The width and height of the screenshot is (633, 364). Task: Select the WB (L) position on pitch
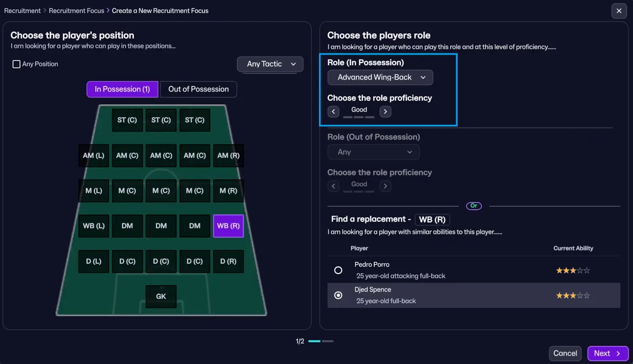click(x=94, y=226)
